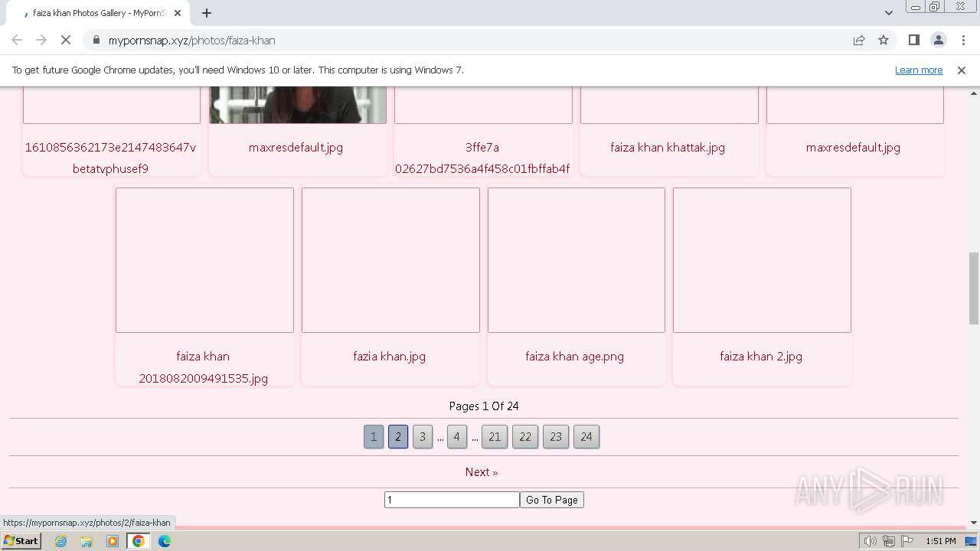The image size is (980, 551).
Task: Bookmark this tab with star icon
Action: click(884, 40)
